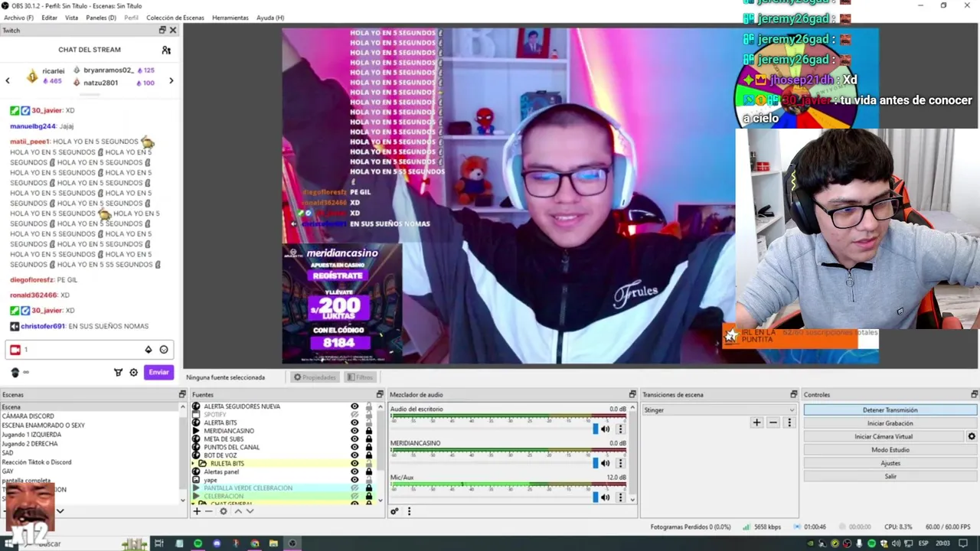Move source up in Fuentes list
This screenshot has width=980, height=551.
point(238,511)
